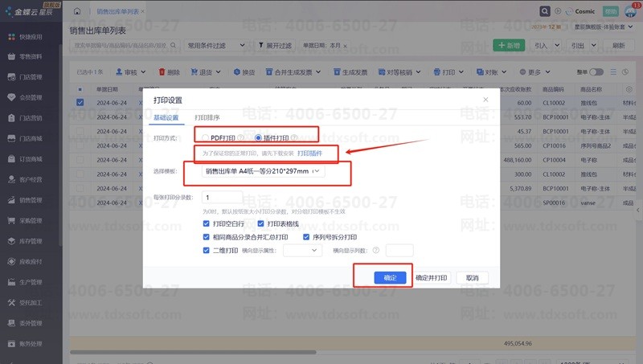Click the home icon in tab bar
643x364 pixels.
click(76, 12)
